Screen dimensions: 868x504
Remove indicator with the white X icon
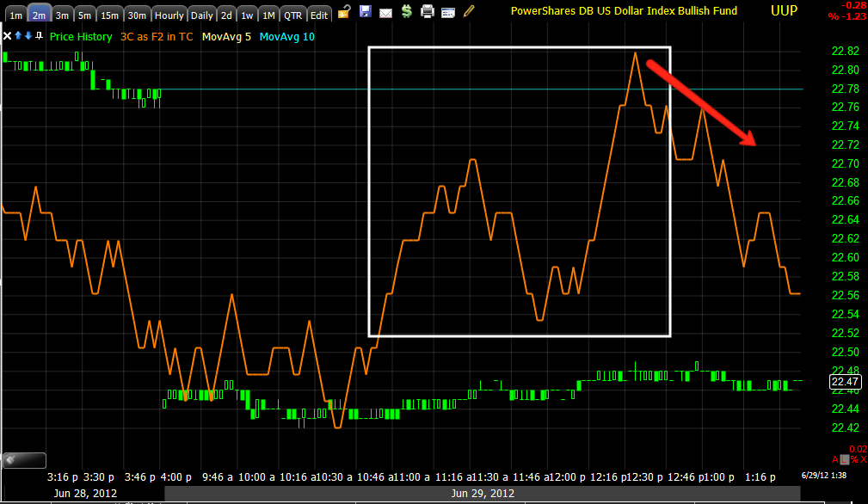7,36
